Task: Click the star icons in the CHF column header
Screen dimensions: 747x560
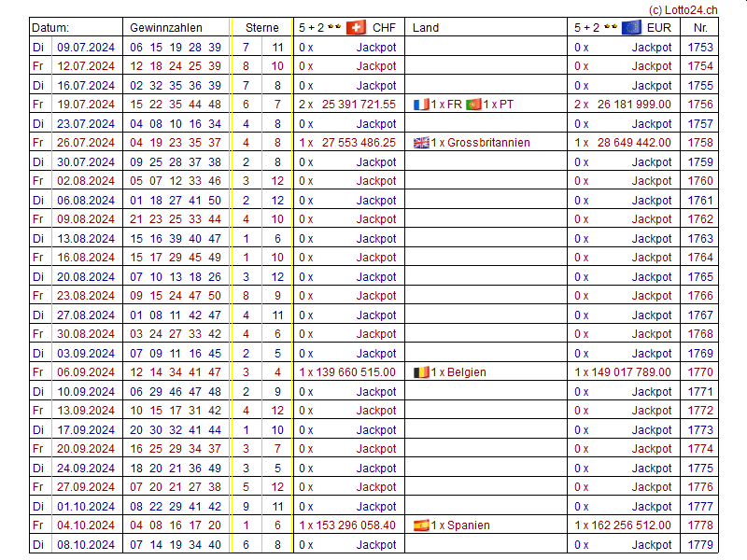Action: [334, 28]
